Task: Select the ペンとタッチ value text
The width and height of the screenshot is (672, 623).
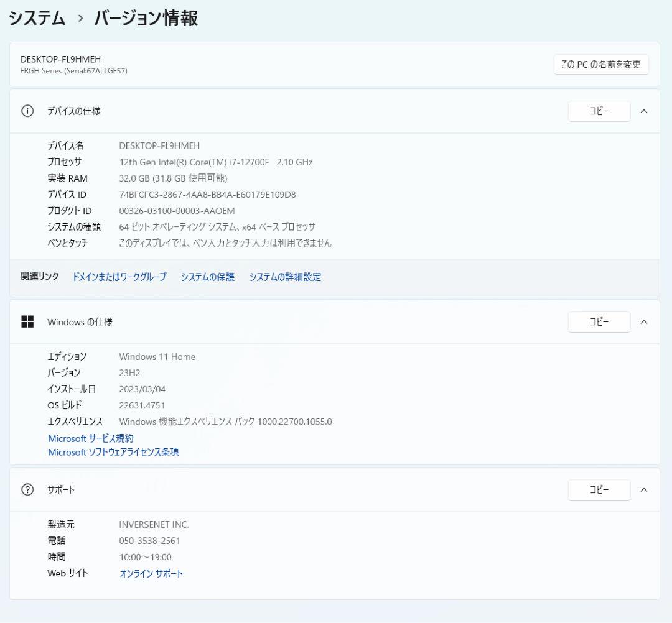Action: coord(225,243)
